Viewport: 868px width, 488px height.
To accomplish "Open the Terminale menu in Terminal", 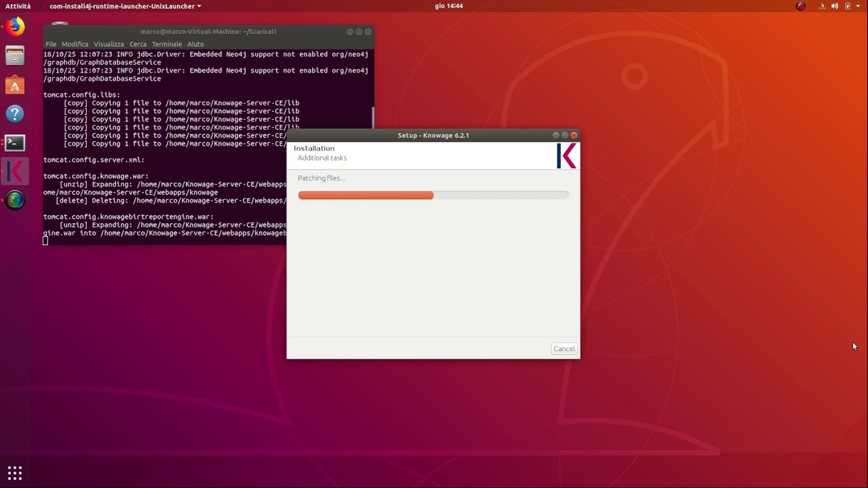I will click(x=167, y=44).
